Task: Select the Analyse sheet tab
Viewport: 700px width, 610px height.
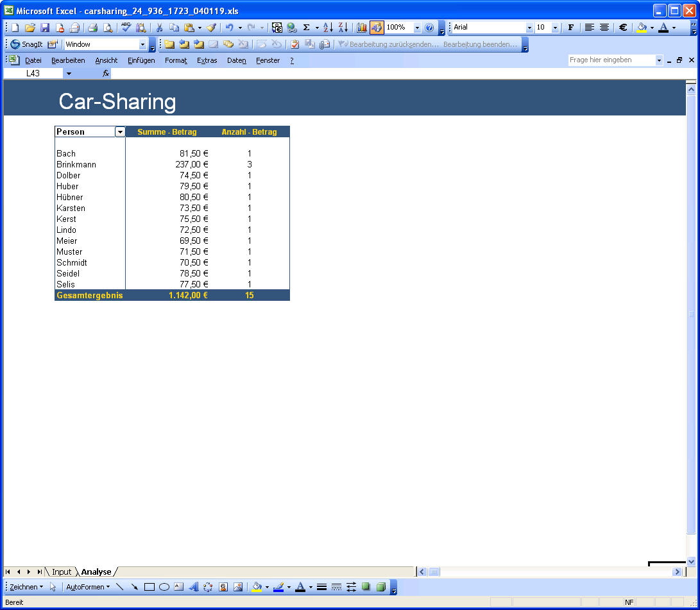Action: click(x=96, y=572)
